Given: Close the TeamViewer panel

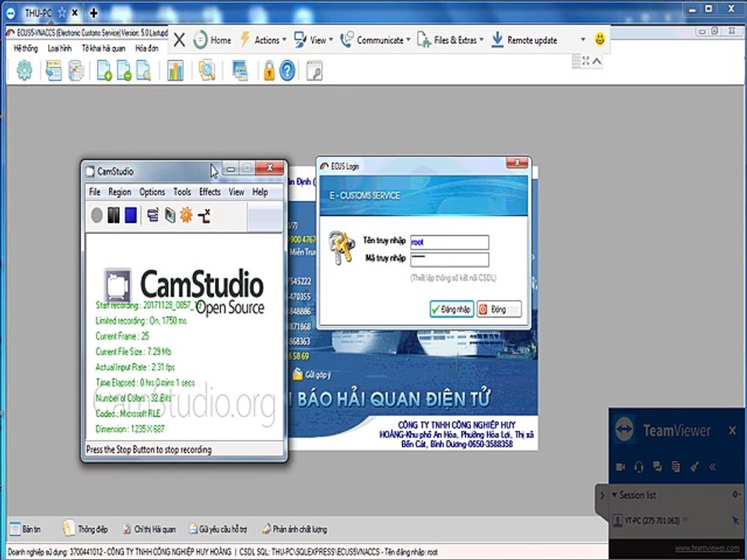Looking at the screenshot, I should click(732, 430).
